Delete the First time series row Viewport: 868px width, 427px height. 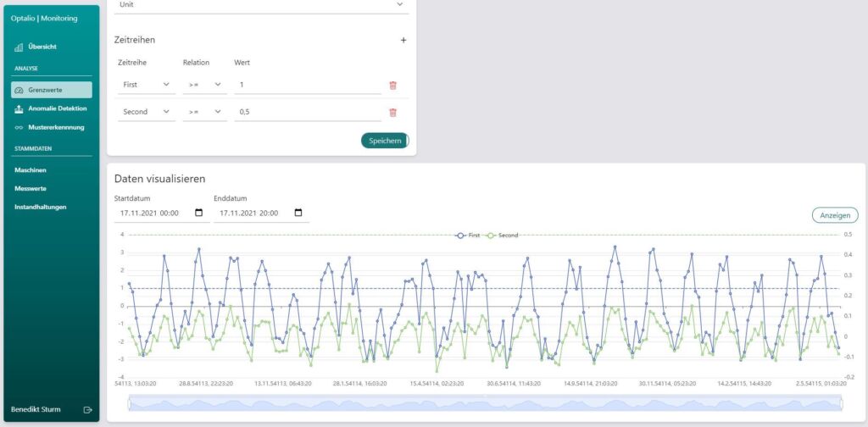click(x=392, y=85)
